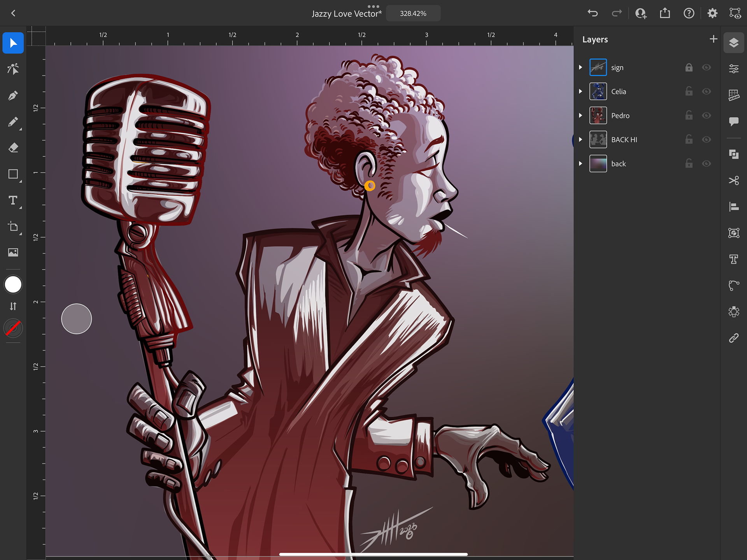Open the white fill color swatch
747x560 pixels.
point(13,285)
